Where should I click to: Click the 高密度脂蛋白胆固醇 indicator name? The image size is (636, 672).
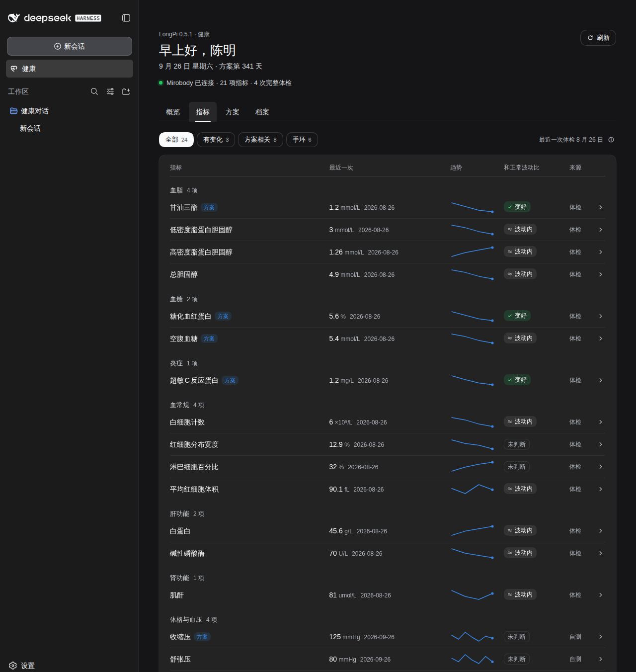tap(201, 252)
